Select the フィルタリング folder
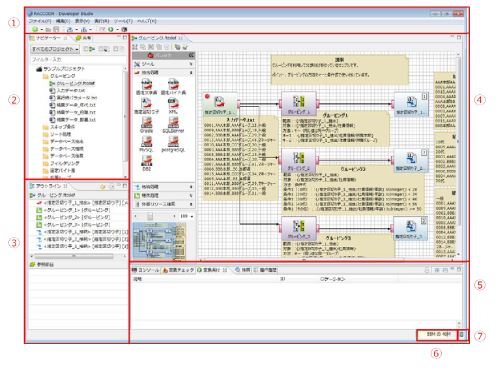 pyautogui.click(x=61, y=163)
